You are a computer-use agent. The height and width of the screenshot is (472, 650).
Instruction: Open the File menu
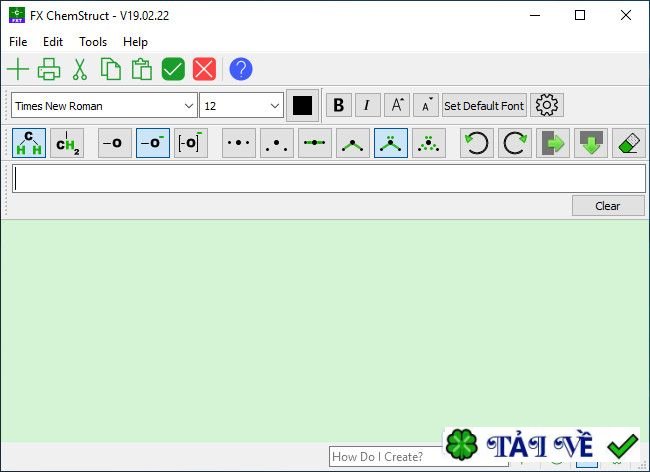coord(18,42)
